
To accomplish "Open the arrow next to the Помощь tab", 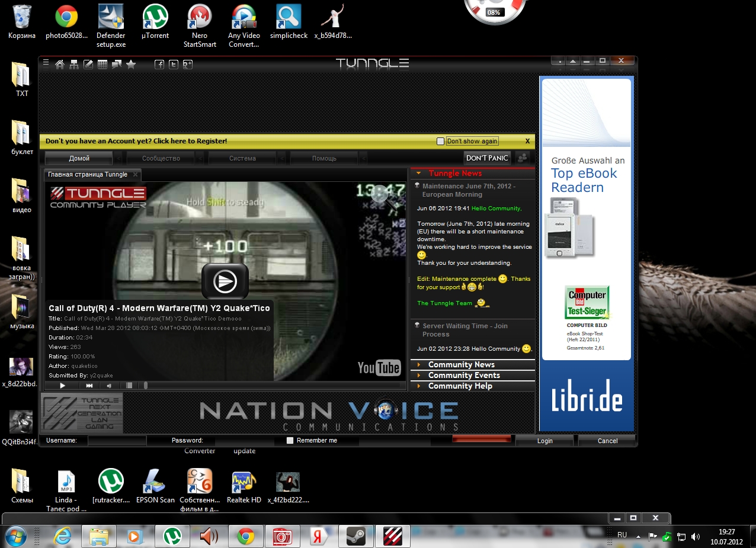I will pos(364,158).
